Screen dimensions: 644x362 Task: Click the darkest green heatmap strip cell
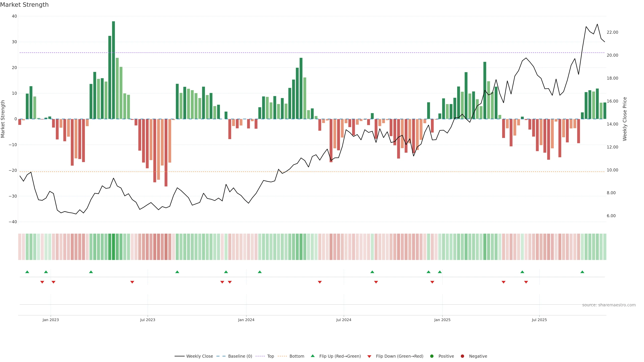coord(114,247)
